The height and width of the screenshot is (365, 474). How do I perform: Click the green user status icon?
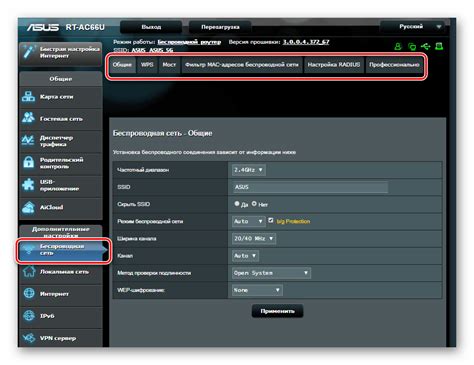click(x=398, y=47)
